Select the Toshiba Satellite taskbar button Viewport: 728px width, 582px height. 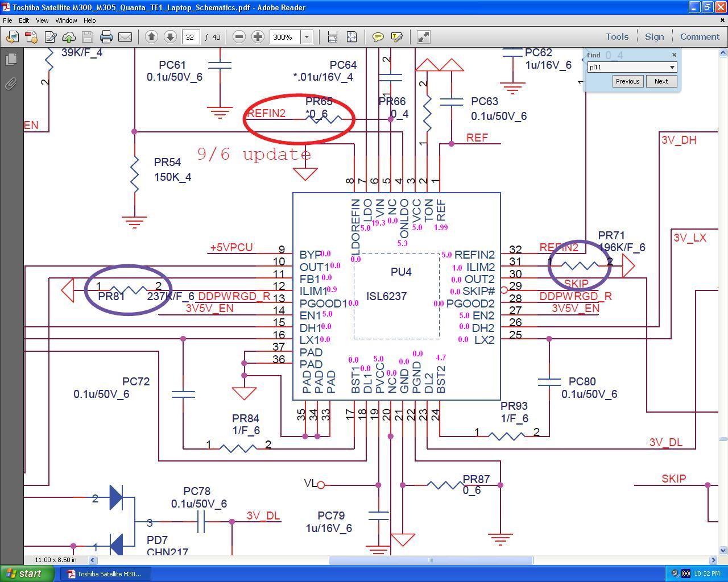(x=105, y=573)
